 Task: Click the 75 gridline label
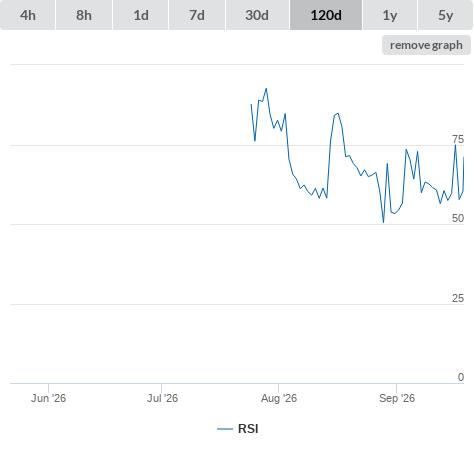(458, 139)
